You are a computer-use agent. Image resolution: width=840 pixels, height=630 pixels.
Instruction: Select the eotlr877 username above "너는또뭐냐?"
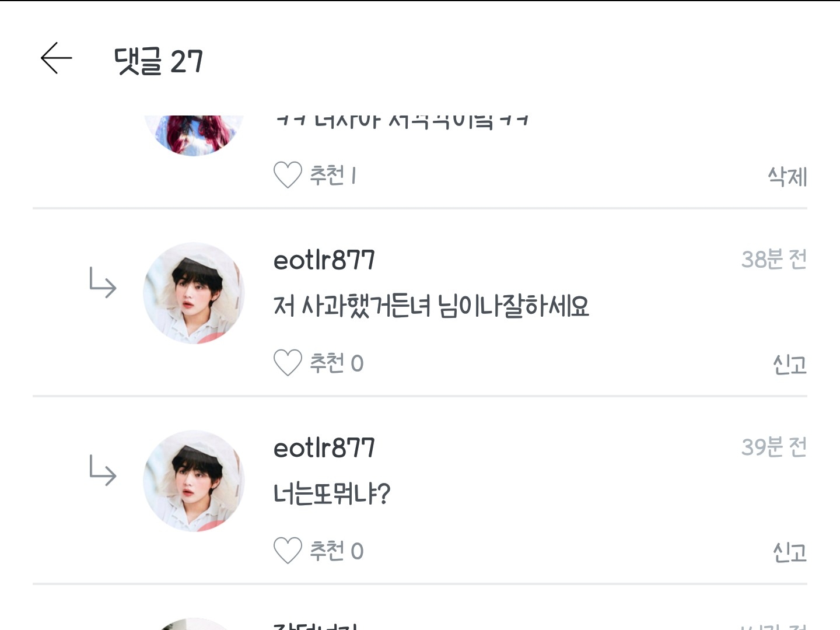click(324, 448)
